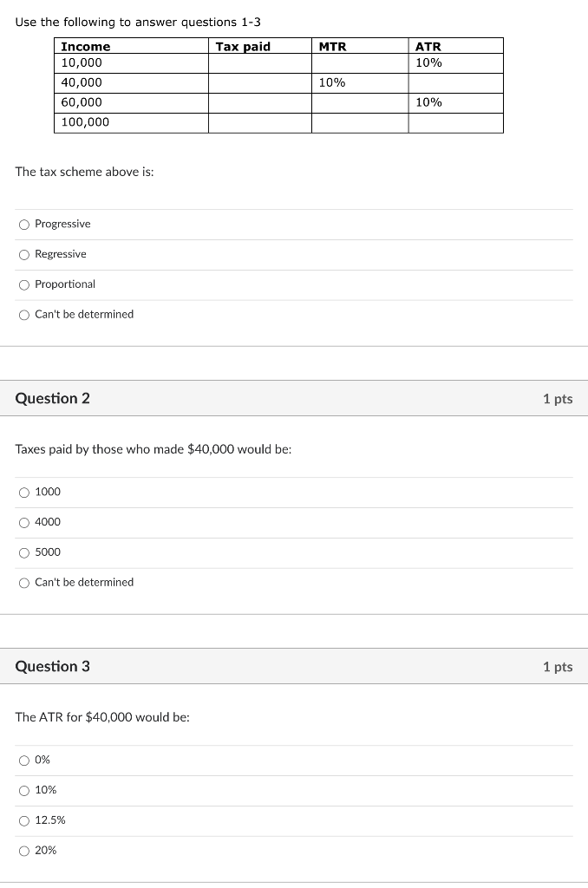Click the 10% MTR cell for 40,000

pyautogui.click(x=330, y=82)
